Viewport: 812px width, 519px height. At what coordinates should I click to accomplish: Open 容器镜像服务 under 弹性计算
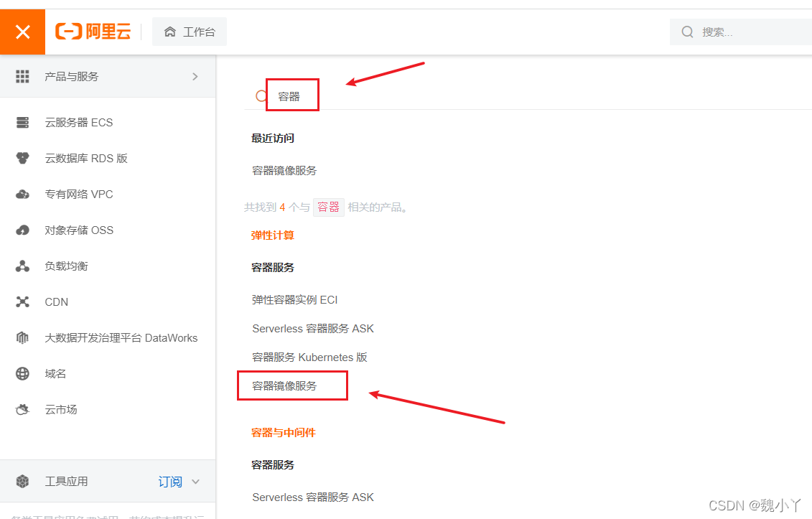click(x=284, y=386)
